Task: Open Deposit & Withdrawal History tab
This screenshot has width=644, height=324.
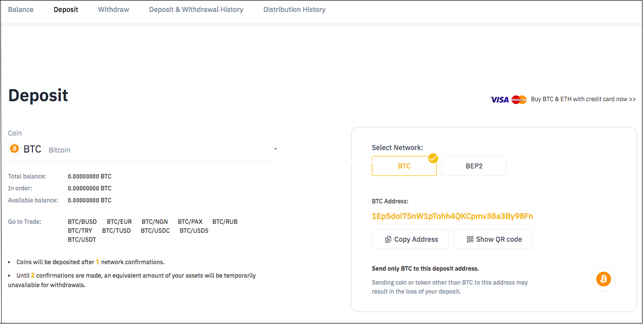Action: point(196,9)
